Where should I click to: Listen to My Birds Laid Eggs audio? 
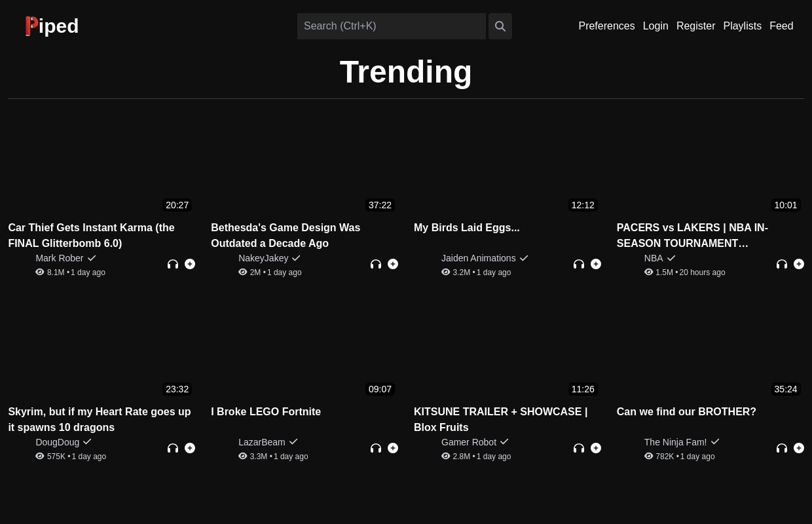pos(579,264)
